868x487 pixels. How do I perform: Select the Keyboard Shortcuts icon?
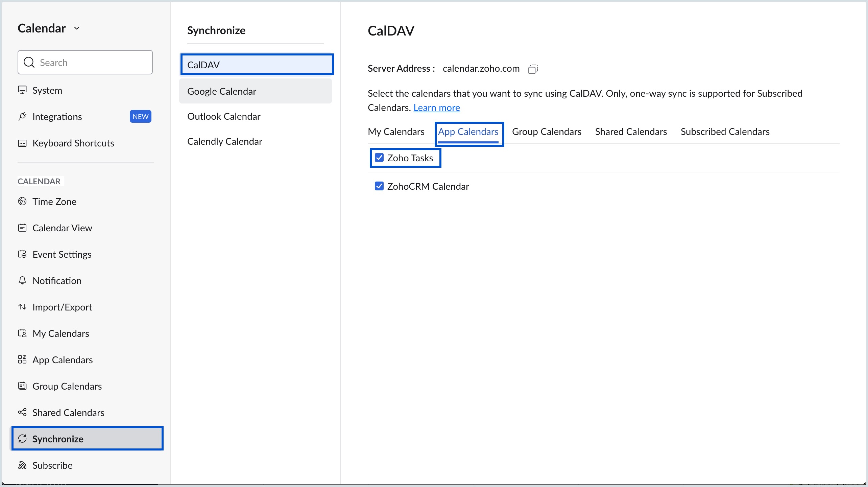22,143
